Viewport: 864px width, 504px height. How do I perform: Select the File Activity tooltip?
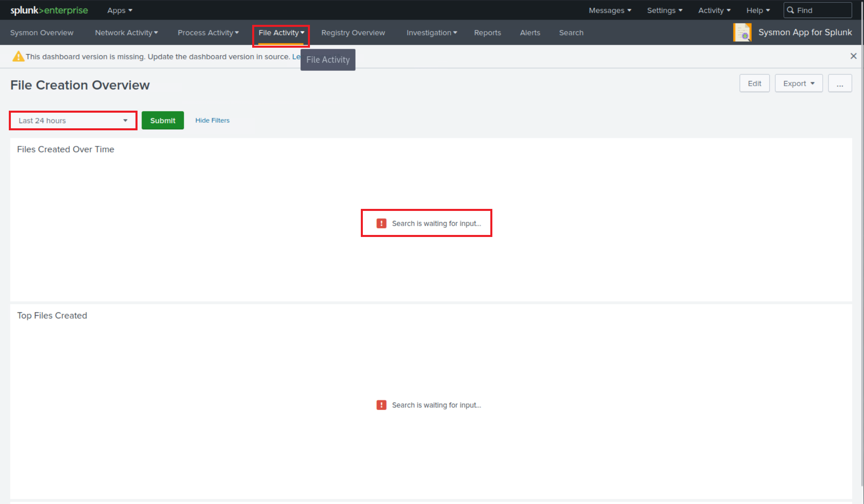(x=328, y=59)
